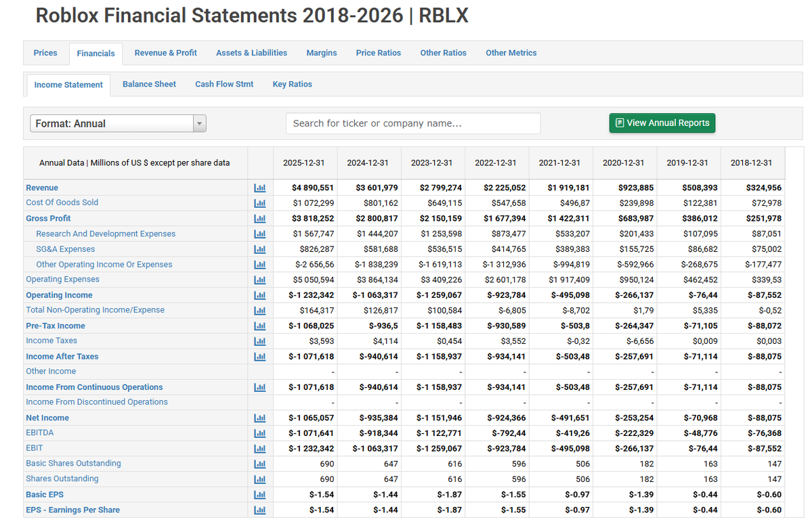The width and height of the screenshot is (812, 528).
Task: Select the 2025-12-31 column header
Action: 304,162
